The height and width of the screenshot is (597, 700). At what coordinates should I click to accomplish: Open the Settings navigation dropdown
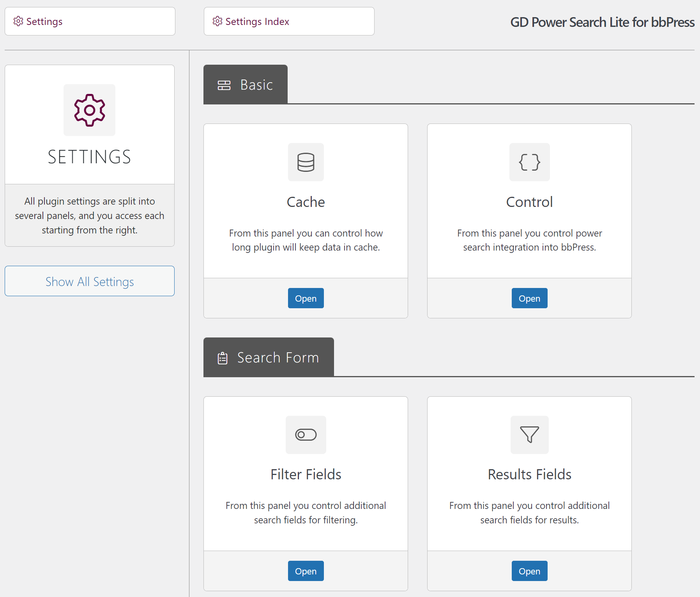(x=90, y=21)
